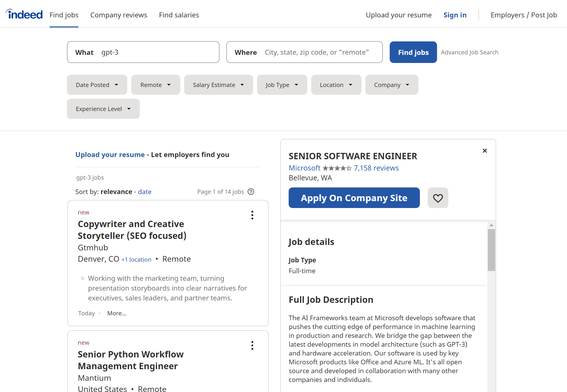Close the Senior Software Engineer panel
567x392 pixels.
[485, 151]
